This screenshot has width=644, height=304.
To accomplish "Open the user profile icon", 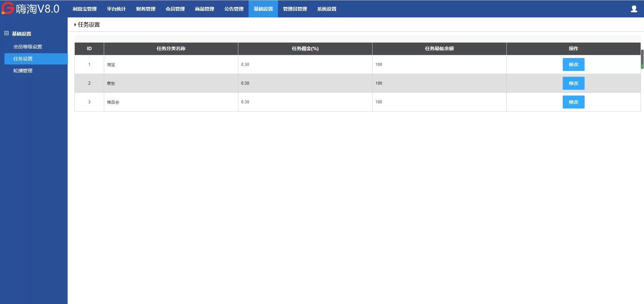I will coord(634,9).
